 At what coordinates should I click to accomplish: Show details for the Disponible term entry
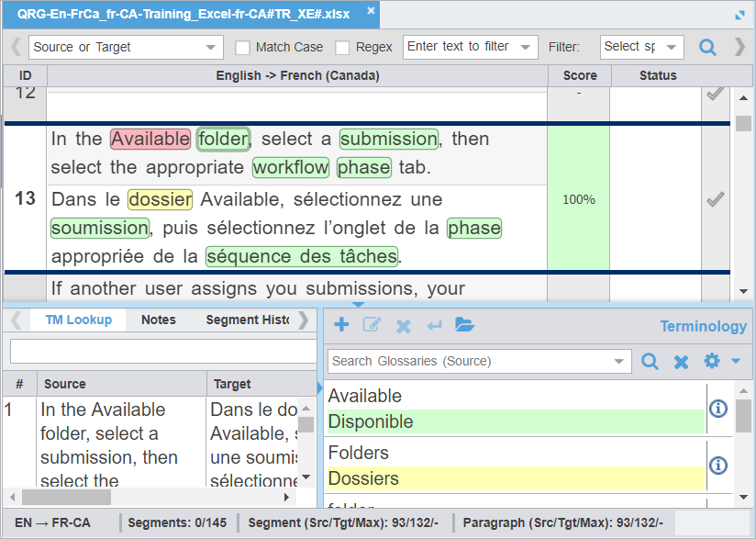tap(718, 409)
